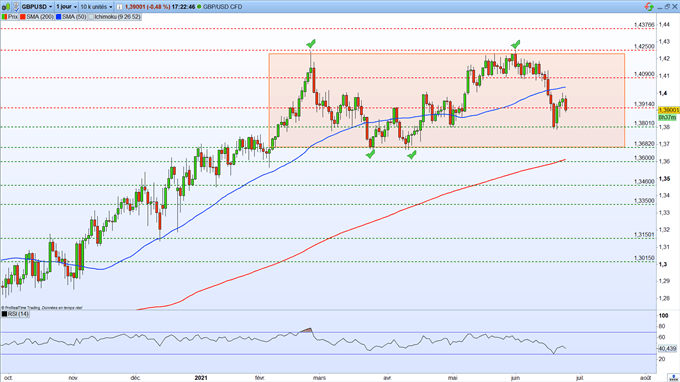Screen dimensions: 680x382
Task: Click the 2021 label on time axis
Action: point(201,378)
